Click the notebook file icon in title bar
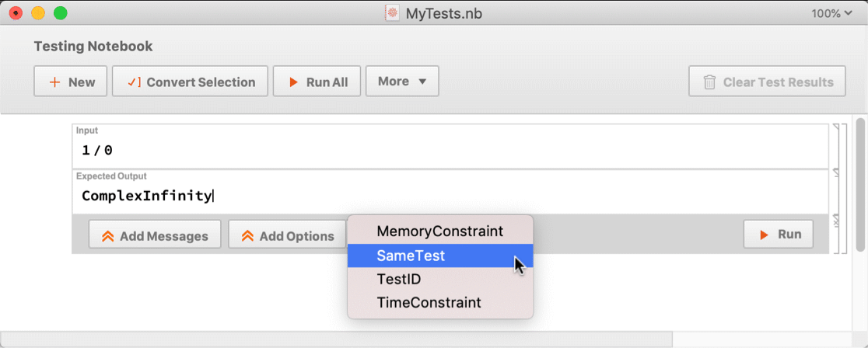This screenshot has width=868, height=348. pos(393,13)
